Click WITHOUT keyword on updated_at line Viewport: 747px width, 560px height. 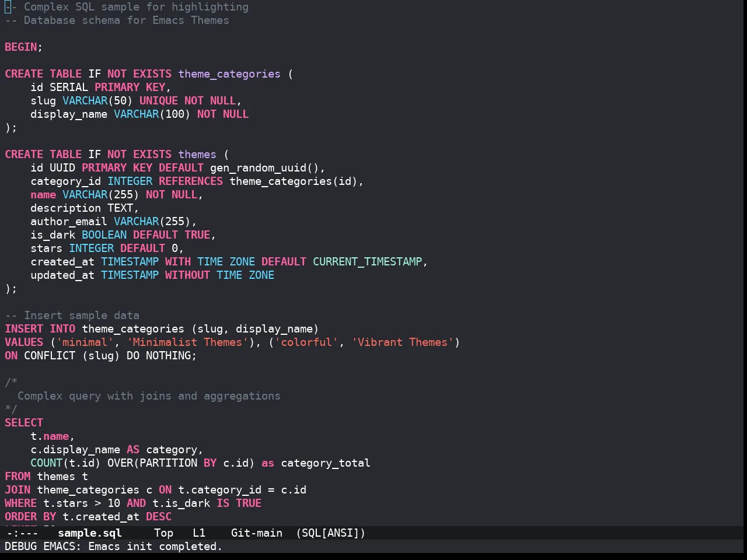coord(187,275)
